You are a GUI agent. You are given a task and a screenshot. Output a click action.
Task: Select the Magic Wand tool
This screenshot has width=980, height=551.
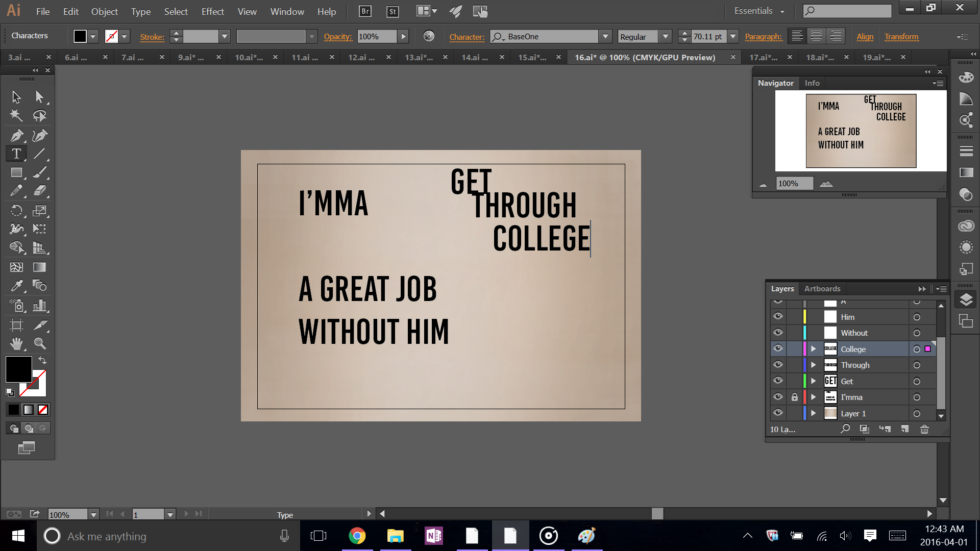(16, 116)
